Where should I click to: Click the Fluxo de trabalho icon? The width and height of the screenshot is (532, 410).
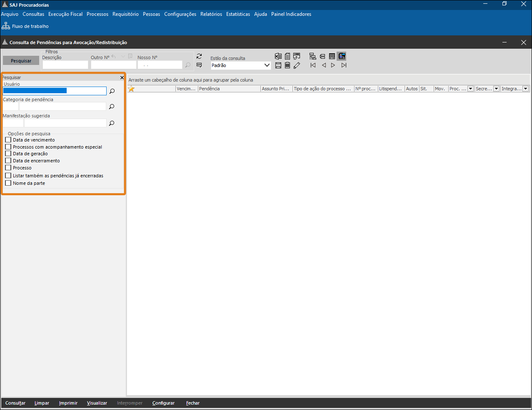6,26
